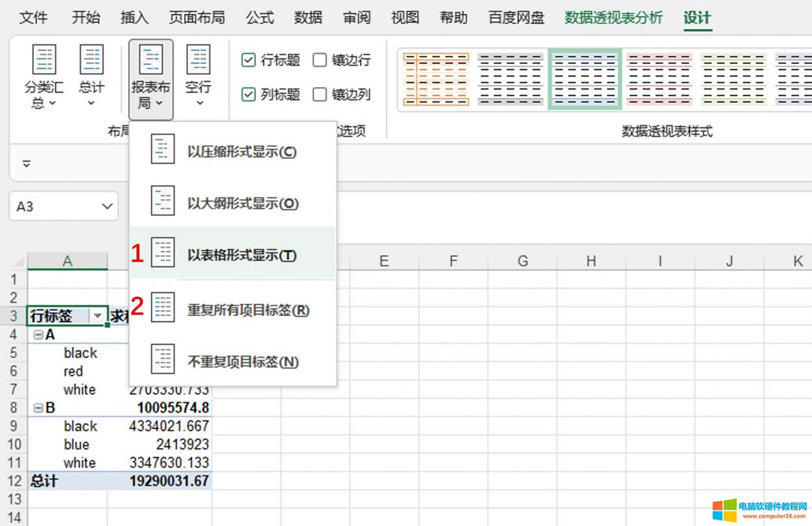812x526 pixels.
Task: Open the 行标签 filter dropdown in A3
Action: pos(97,316)
